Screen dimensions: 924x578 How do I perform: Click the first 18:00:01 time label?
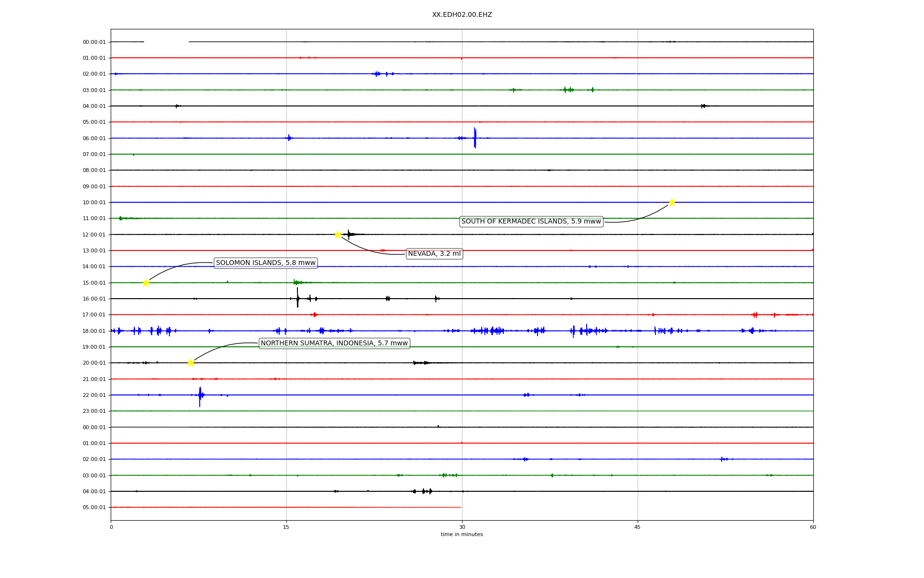94,331
